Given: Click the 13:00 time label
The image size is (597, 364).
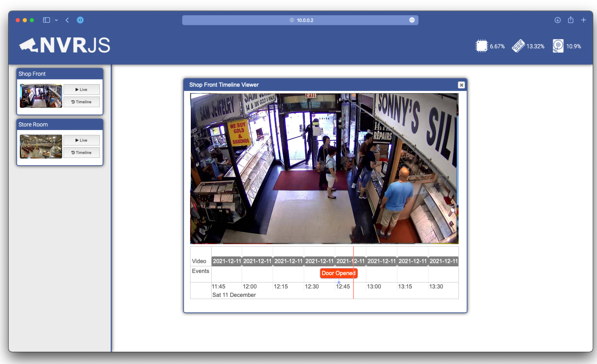Looking at the screenshot, I should [374, 286].
